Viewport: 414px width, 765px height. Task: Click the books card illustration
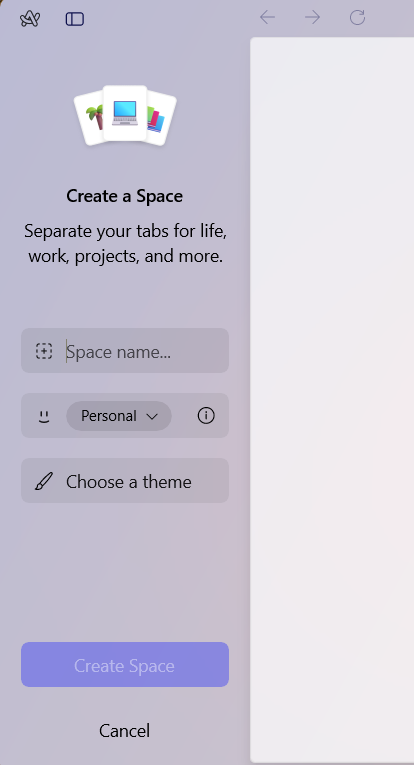point(160,119)
